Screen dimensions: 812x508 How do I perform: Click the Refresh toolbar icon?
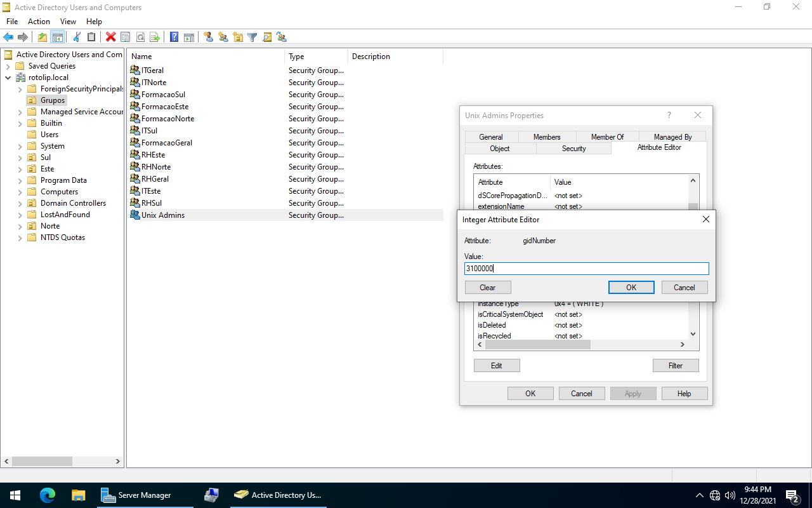[140, 37]
